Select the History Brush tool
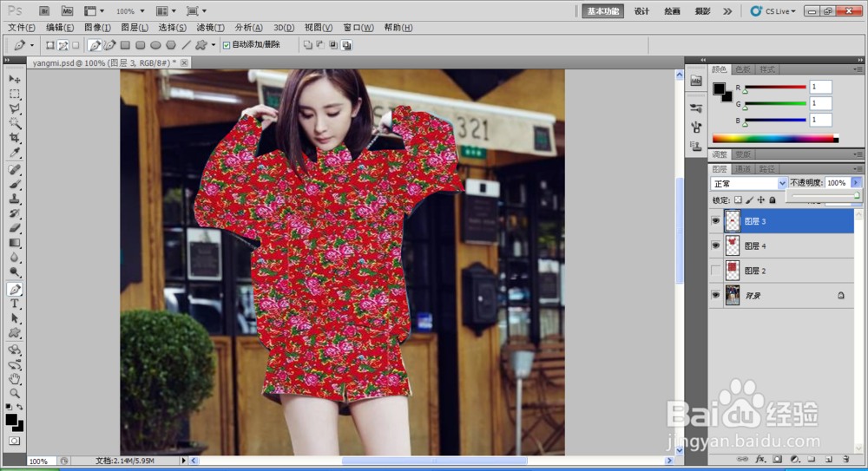 (15, 213)
